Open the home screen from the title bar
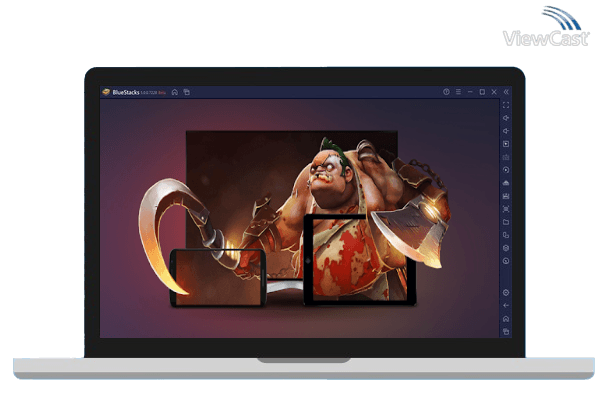The width and height of the screenshot is (602, 414). 175,92
